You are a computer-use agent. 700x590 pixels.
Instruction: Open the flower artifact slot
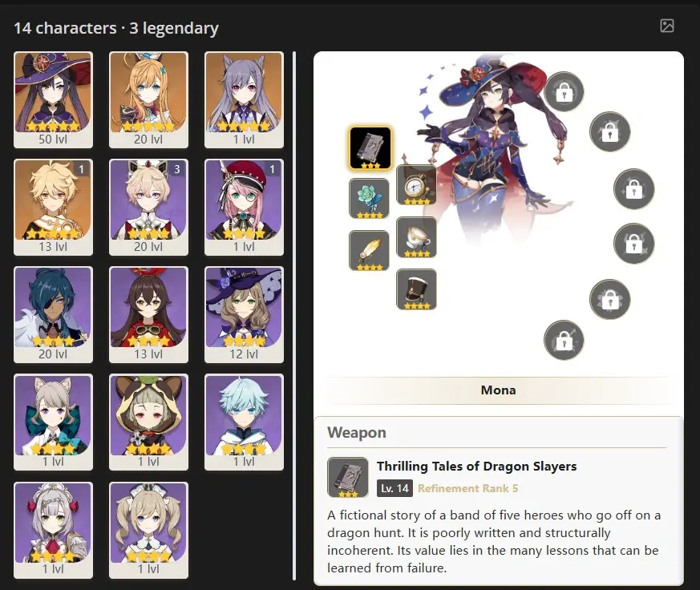[x=369, y=199]
